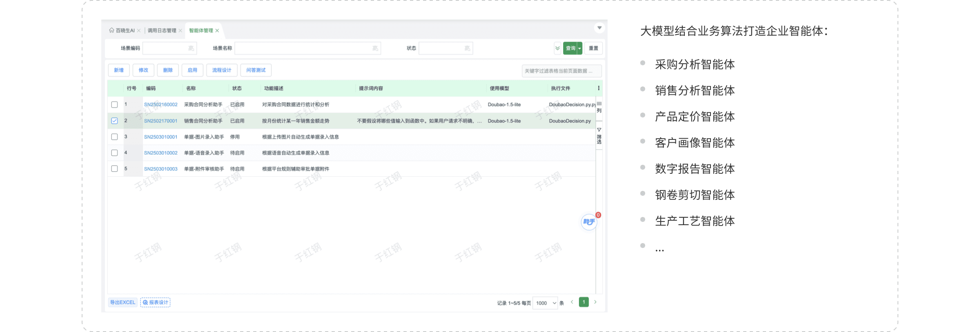
Task: Click the 流程设计 button
Action: 222,70
